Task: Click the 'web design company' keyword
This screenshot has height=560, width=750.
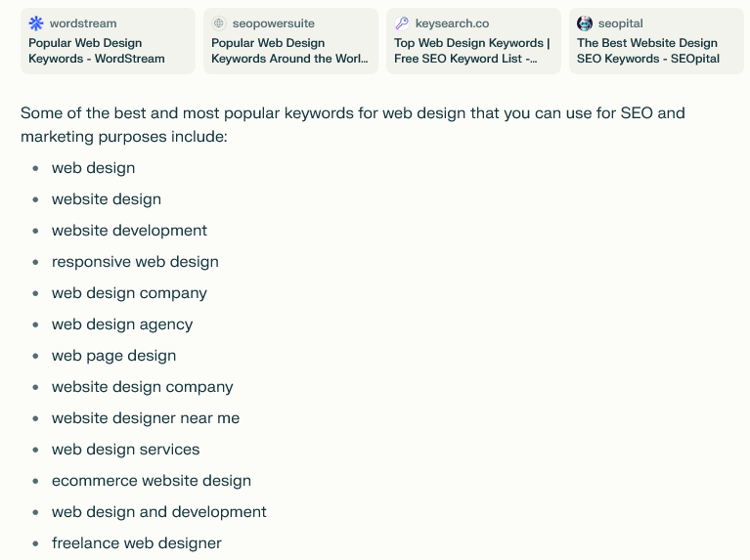Action: coord(129,293)
